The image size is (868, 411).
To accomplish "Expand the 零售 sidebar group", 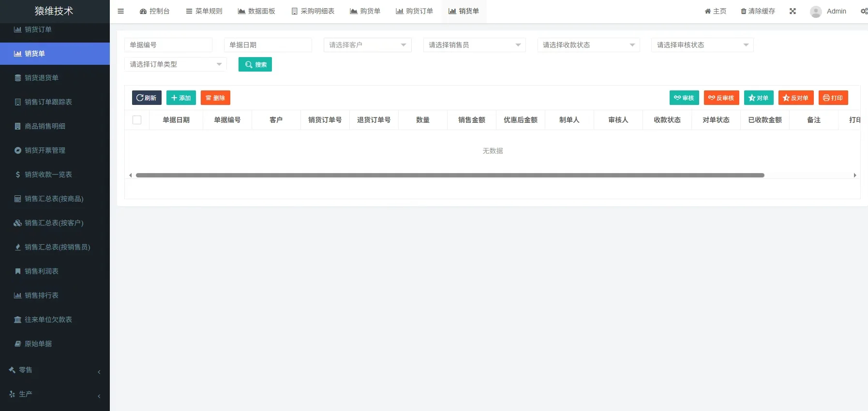I will pos(55,370).
